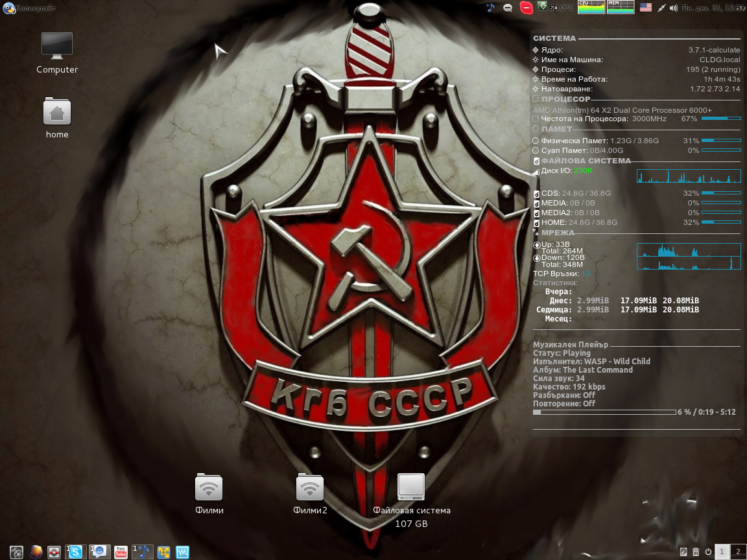This screenshot has height=560, width=747.
Task: Click the Албум: The Last Command line
Action: (583, 369)
